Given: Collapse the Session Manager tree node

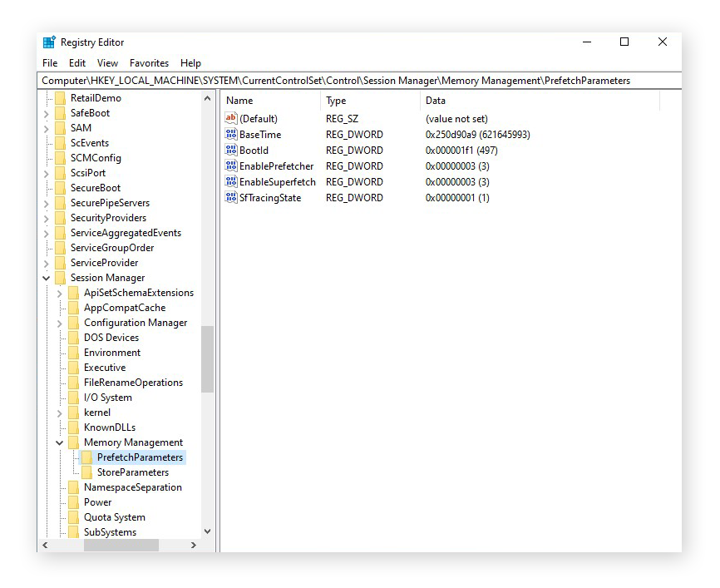Looking at the screenshot, I should [46, 278].
